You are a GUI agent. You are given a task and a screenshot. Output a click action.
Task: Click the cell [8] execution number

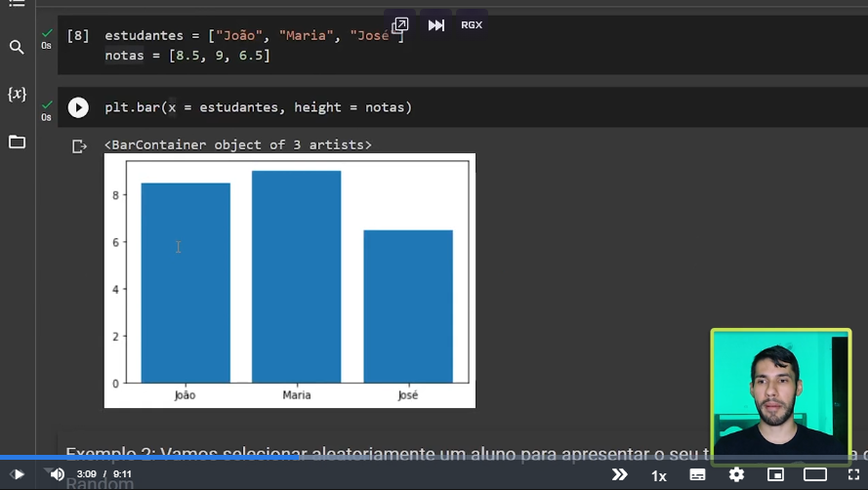(x=77, y=36)
